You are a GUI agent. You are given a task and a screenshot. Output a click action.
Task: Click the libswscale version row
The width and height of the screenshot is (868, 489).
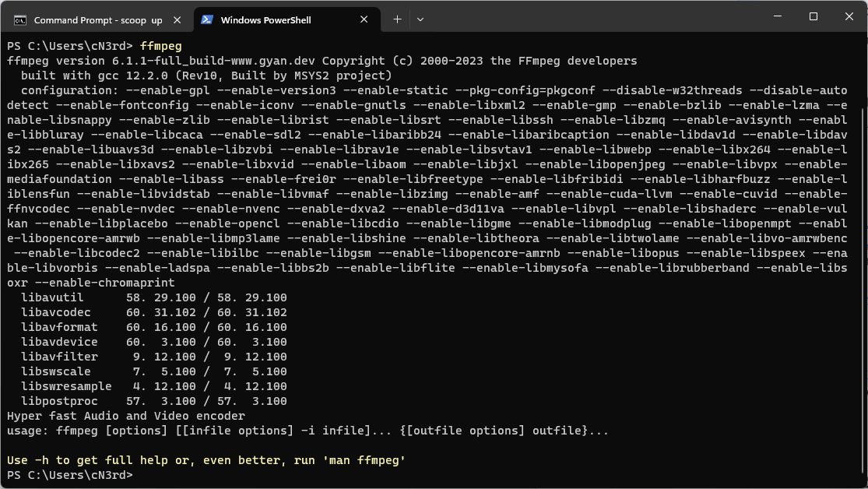pyautogui.click(x=154, y=371)
